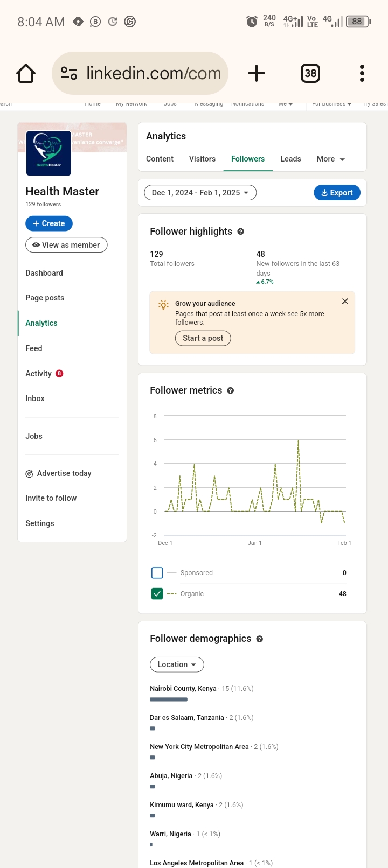Click the Follower highlights help icon
The image size is (388, 868).
(241, 232)
